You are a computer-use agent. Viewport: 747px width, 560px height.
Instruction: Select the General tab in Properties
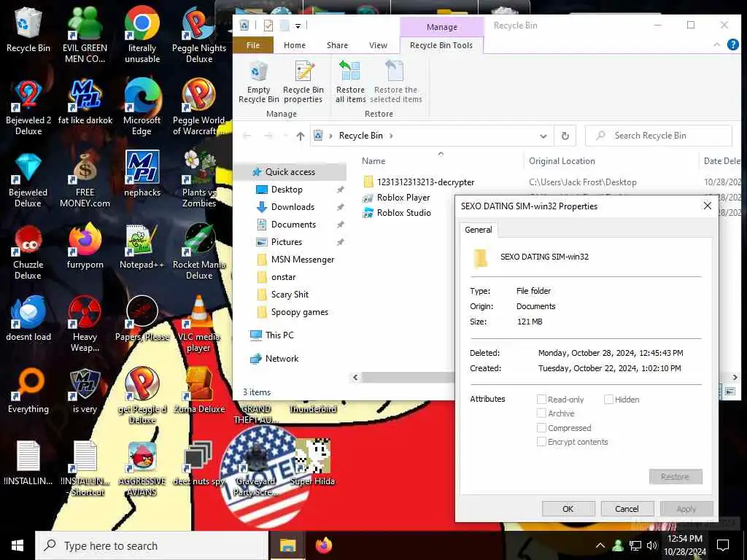[479, 230]
